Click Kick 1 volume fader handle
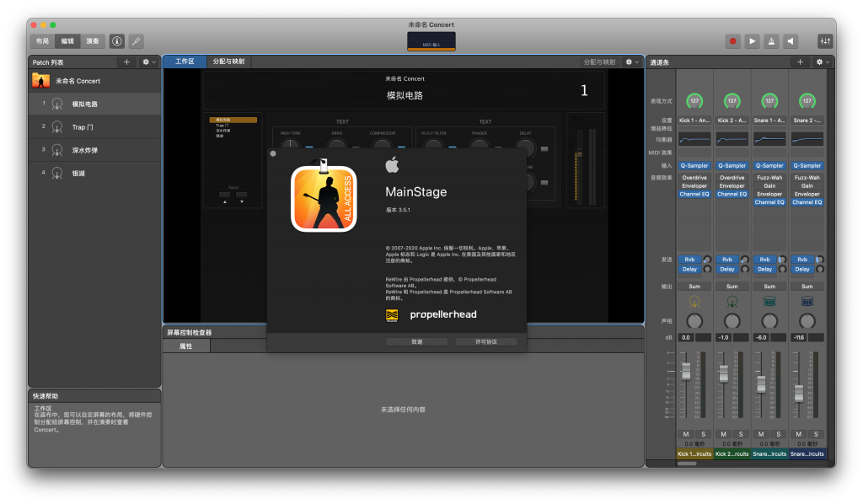This screenshot has height=504, width=863. click(686, 372)
